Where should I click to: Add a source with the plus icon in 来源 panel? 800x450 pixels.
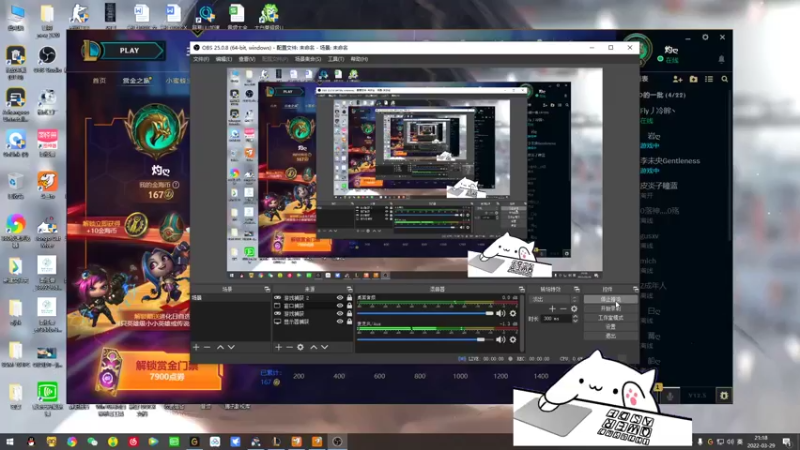coord(279,347)
